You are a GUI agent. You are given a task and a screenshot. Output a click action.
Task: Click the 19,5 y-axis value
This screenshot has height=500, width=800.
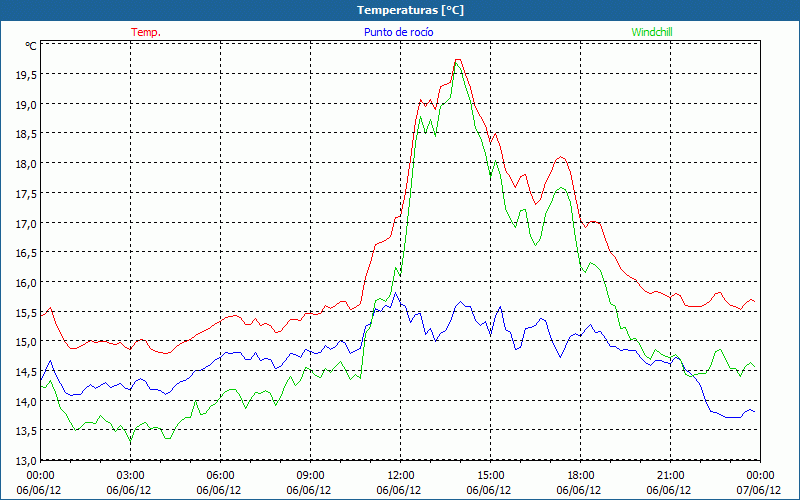click(x=27, y=75)
